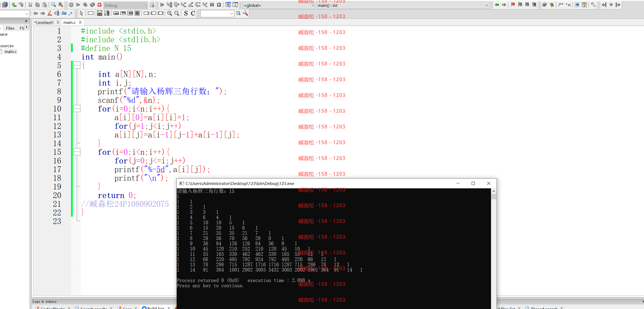Open the incremental search dropdown at far left
The height and width of the screenshot is (309, 644).
click(27, 14)
